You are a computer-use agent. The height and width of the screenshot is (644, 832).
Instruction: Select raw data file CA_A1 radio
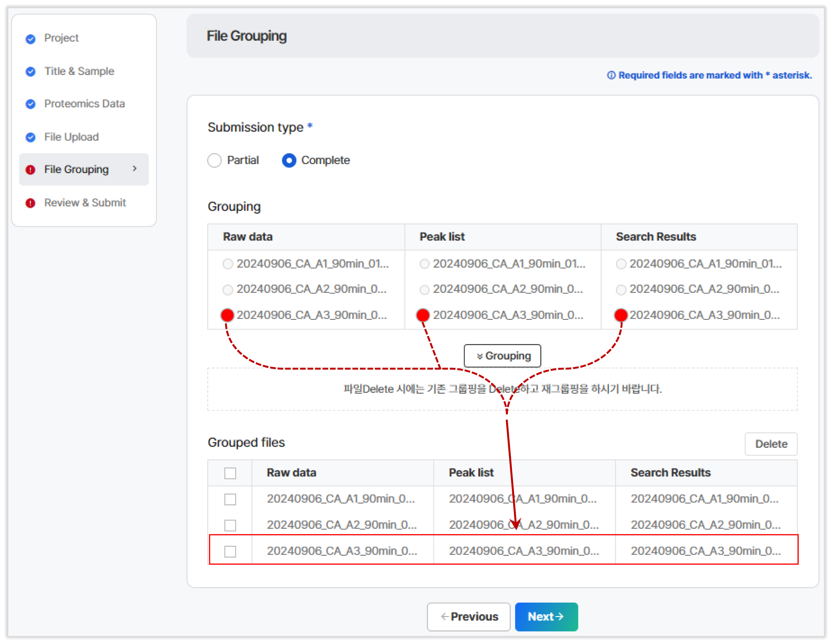[228, 264]
